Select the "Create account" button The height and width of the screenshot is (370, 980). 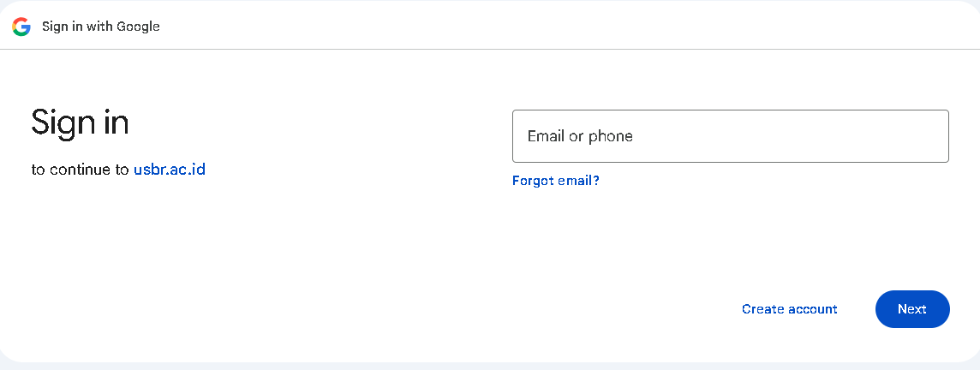[790, 309]
